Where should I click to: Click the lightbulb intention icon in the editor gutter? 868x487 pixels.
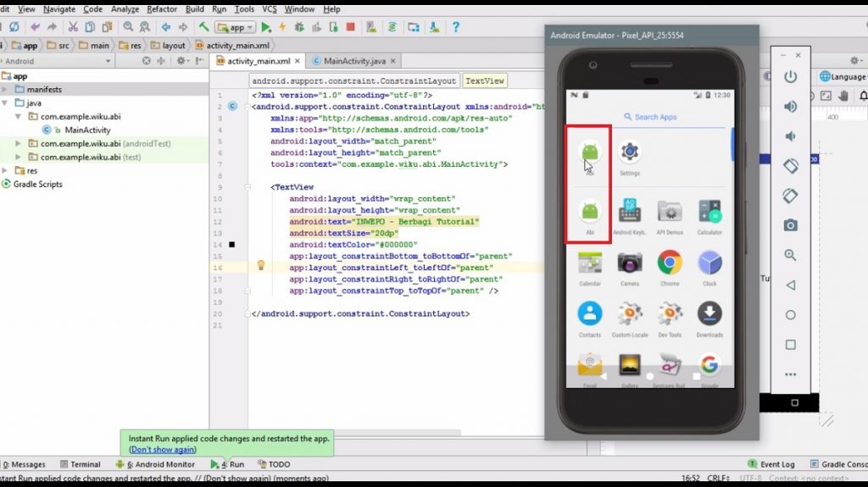pos(261,266)
